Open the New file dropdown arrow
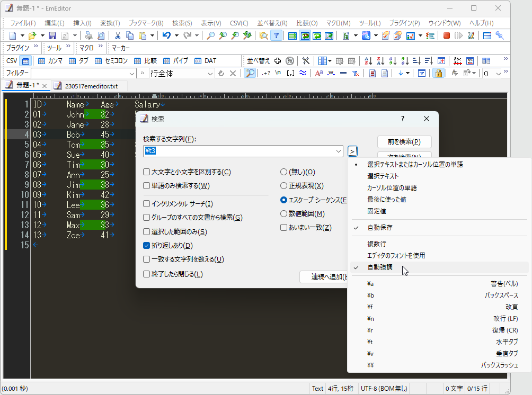Image resolution: width=532 pixels, height=395 pixels. click(22, 35)
